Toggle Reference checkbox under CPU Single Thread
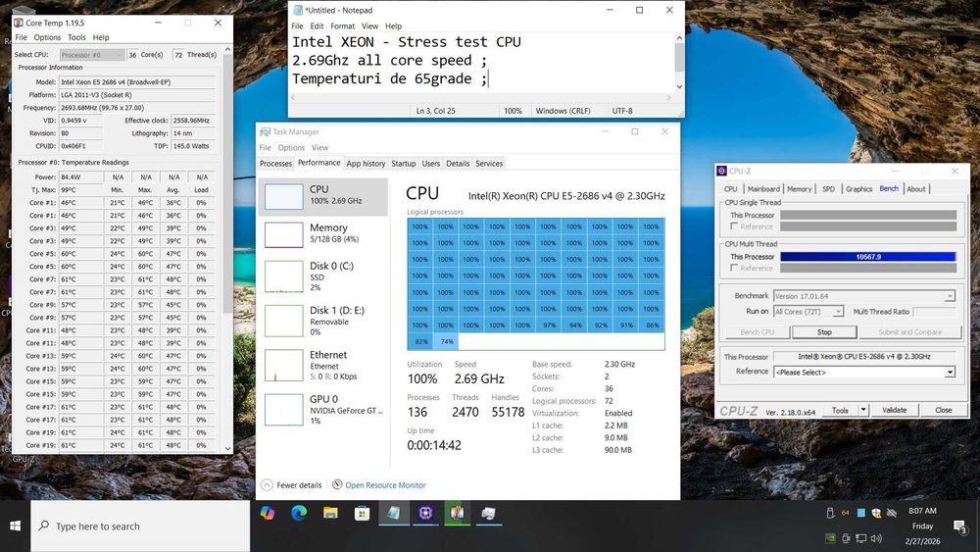Screen dimensions: 980x552 [734, 226]
